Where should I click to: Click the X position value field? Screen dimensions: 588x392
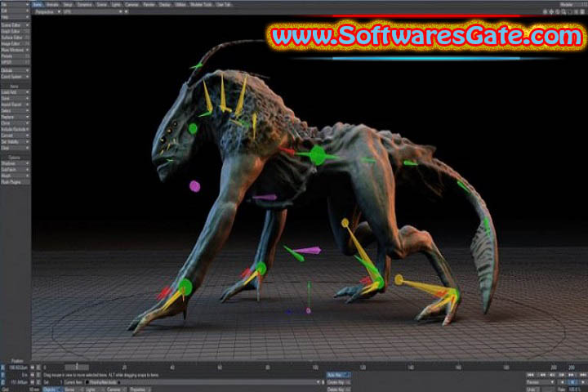[17, 367]
